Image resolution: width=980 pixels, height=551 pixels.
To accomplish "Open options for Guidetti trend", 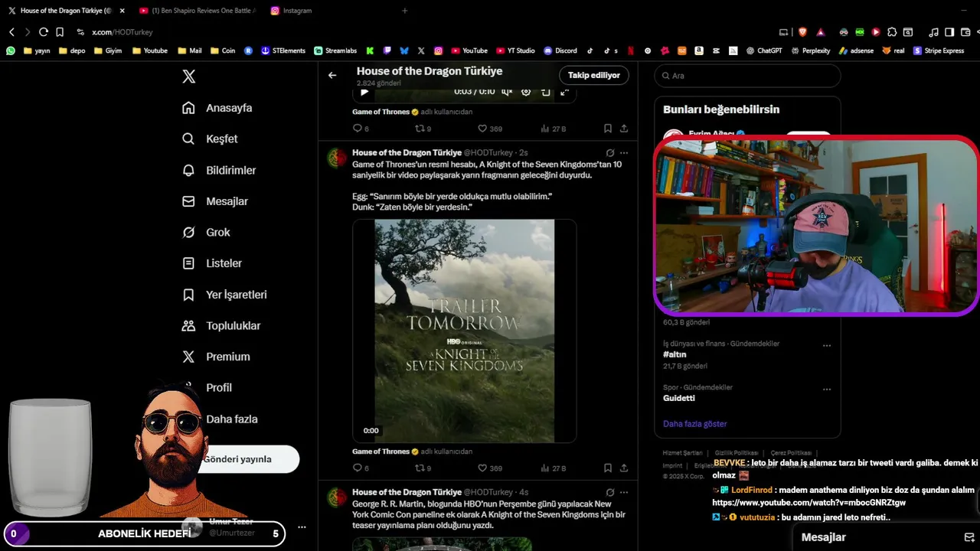I will click(827, 390).
